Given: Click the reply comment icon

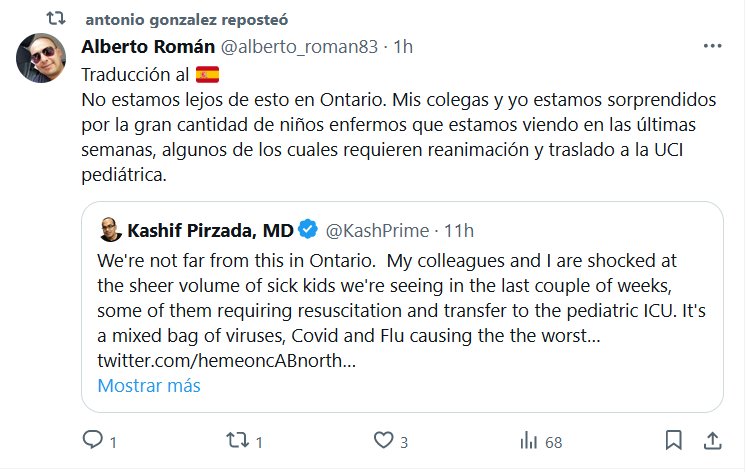Looking at the screenshot, I should pyautogui.click(x=92, y=440).
